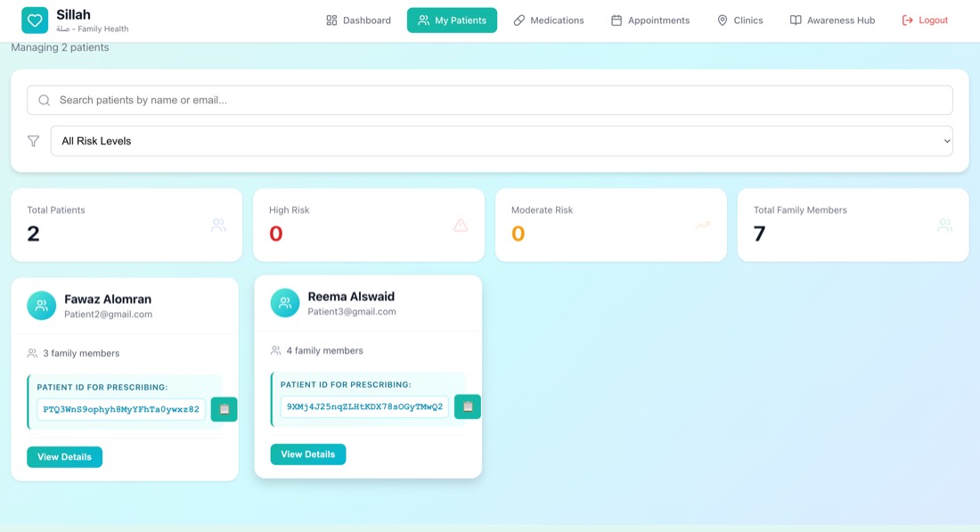Click the Logout arrow icon

click(908, 20)
